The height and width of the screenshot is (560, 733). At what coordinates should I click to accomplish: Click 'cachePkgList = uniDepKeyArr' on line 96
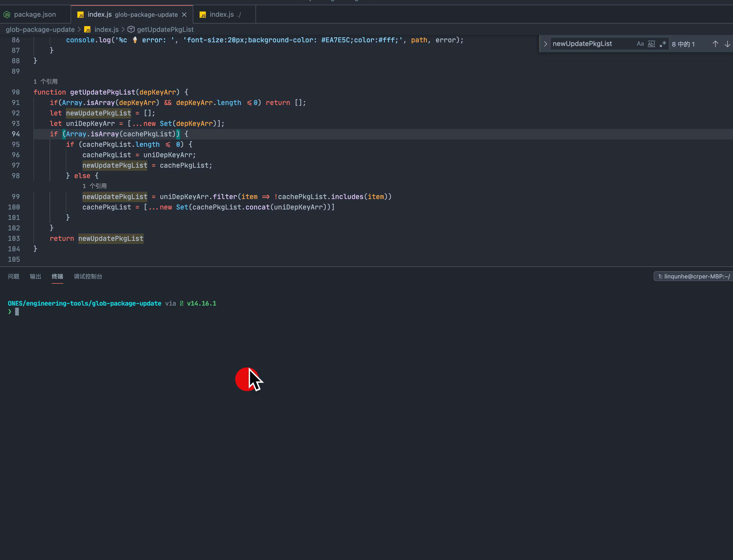pyautogui.click(x=137, y=155)
